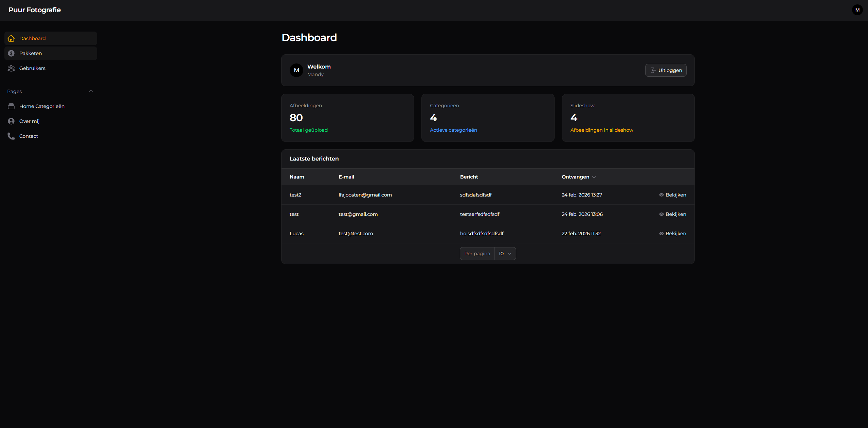Image resolution: width=868 pixels, height=428 pixels.
Task: Click the Gebruikers users icon
Action: 11,68
